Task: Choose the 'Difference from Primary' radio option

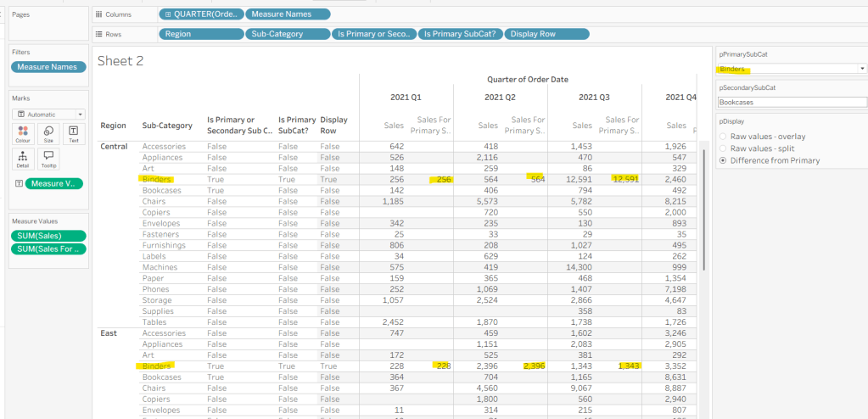Action: coord(769,159)
